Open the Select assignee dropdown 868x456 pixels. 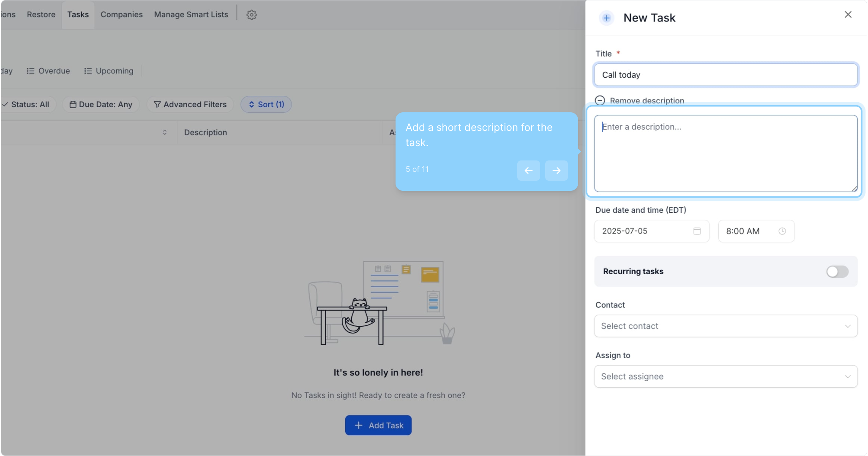pyautogui.click(x=725, y=377)
